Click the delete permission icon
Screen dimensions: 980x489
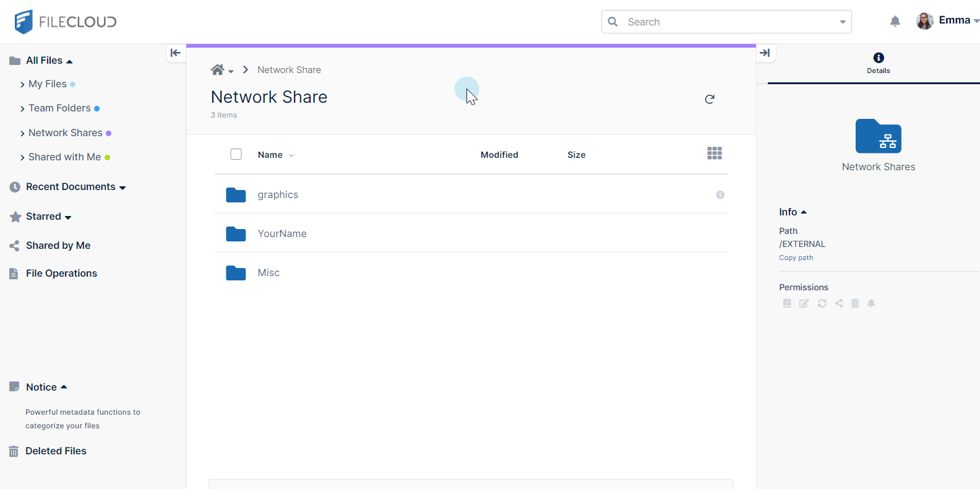click(855, 303)
